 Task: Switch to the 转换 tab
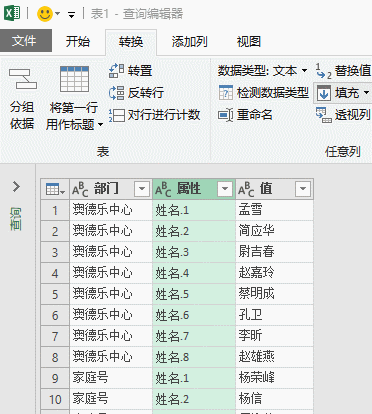click(x=131, y=42)
